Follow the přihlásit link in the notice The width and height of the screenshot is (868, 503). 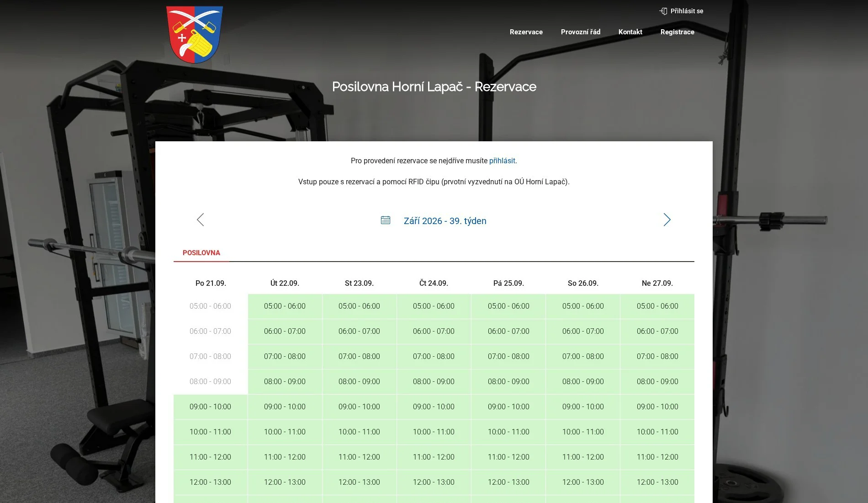(502, 161)
